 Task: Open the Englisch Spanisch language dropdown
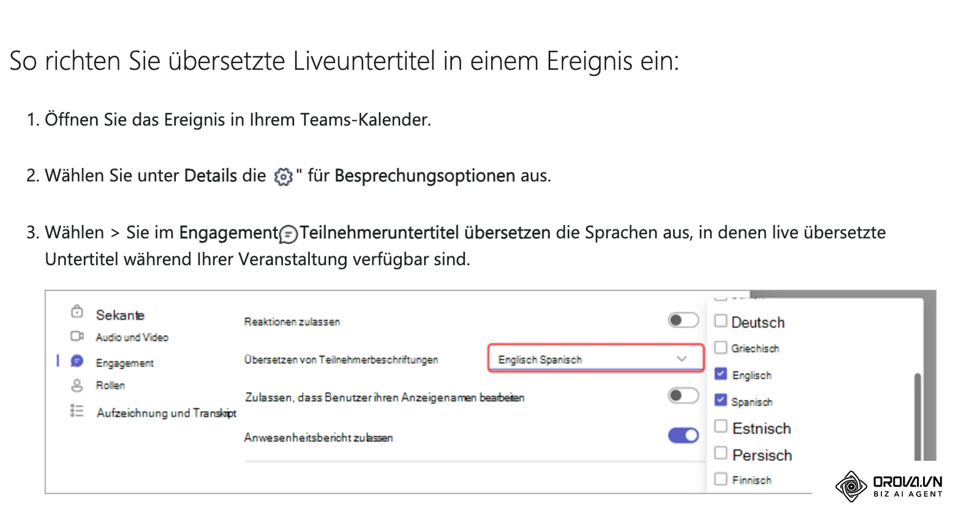pyautogui.click(x=596, y=358)
